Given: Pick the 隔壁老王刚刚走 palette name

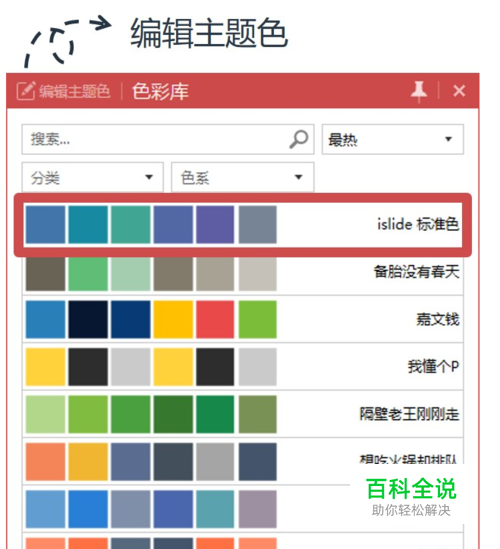Looking at the screenshot, I should (x=409, y=414).
